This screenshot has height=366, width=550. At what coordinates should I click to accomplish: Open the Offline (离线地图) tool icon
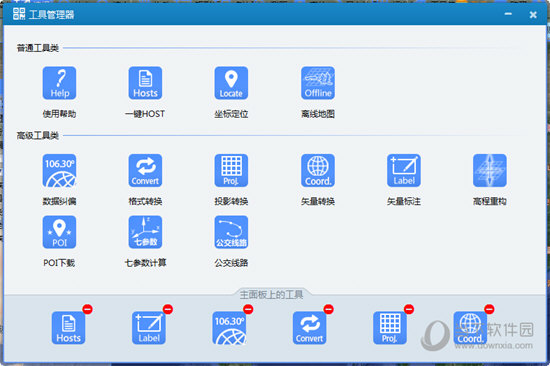318,83
